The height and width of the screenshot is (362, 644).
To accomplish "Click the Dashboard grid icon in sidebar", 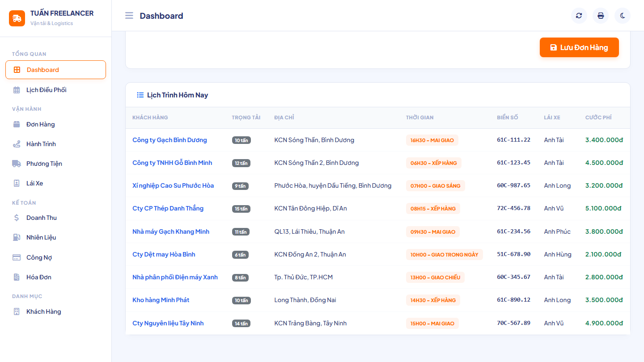I will point(17,70).
